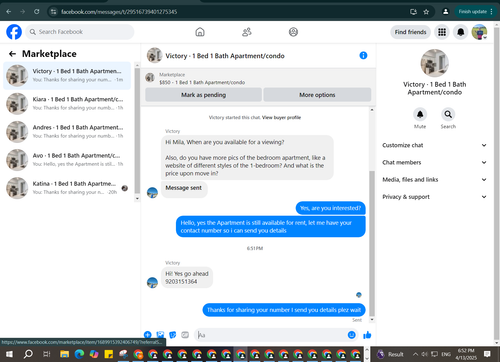500x362 pixels.
Task: Open the Notifications bell in top bar
Action: coord(461,32)
